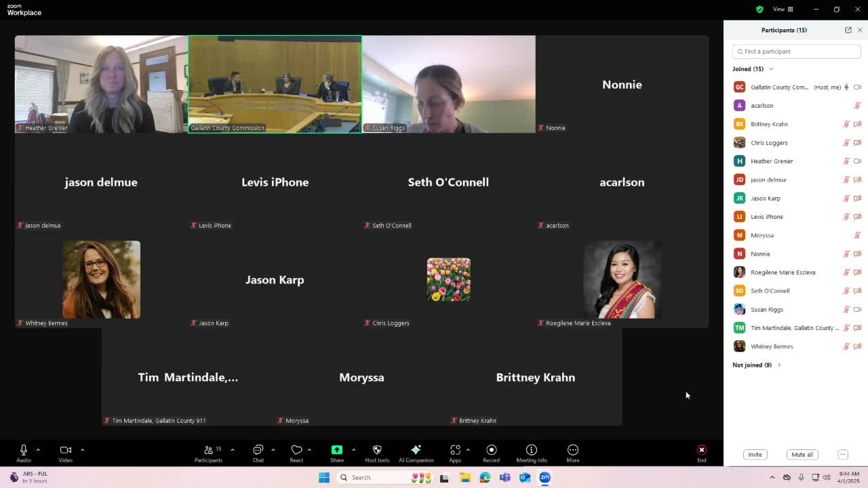Open the More options icon

[573, 450]
